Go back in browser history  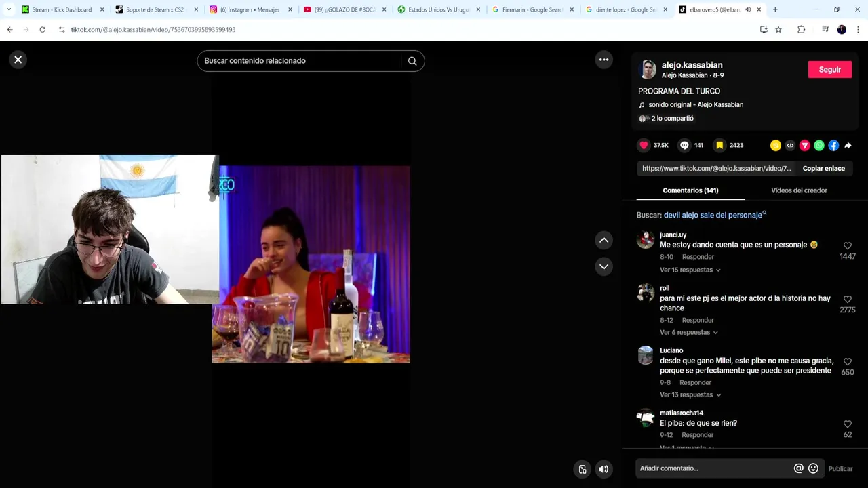coord(9,30)
